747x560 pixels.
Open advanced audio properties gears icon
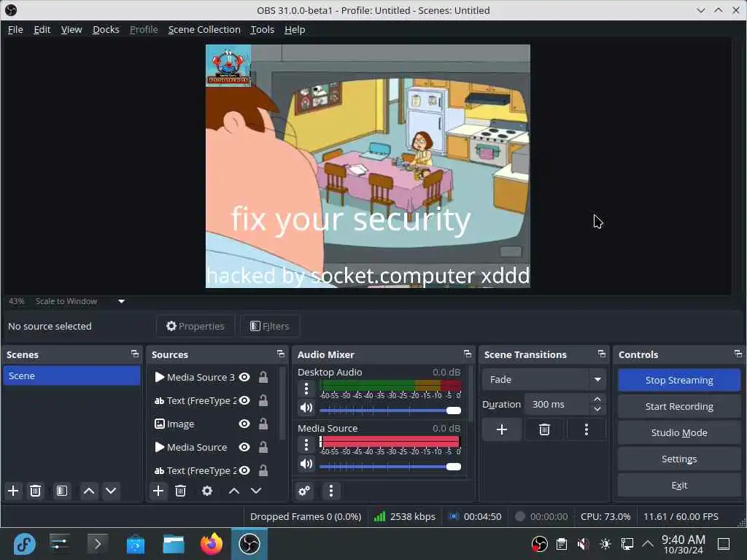point(304,491)
